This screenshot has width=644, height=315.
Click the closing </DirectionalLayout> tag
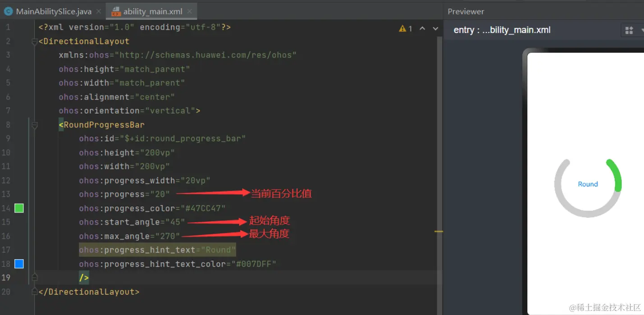[x=89, y=292]
